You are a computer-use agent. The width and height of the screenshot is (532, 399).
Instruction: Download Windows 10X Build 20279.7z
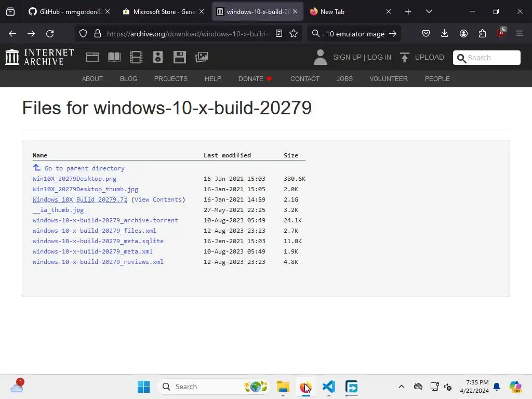[x=79, y=199]
